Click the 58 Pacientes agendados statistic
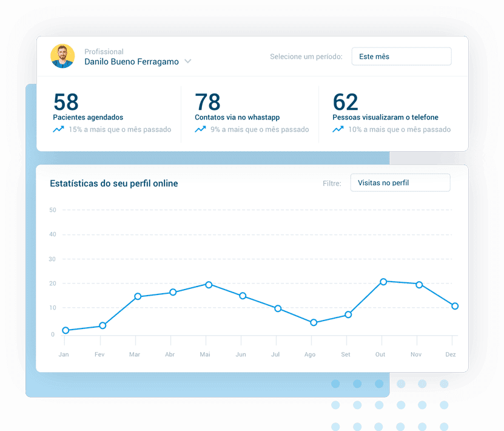Image resolution: width=504 pixels, height=431 pixels. point(66,102)
